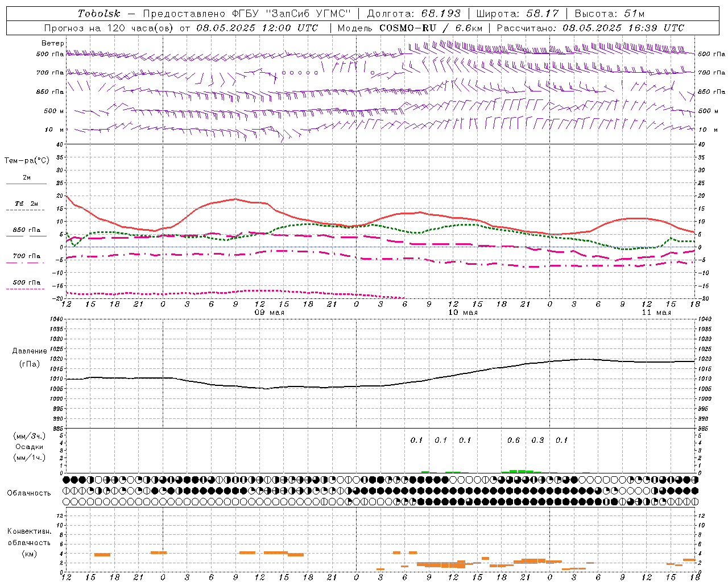Click the Высота: 51м elevation text
728x582 pixels.
[610, 14]
